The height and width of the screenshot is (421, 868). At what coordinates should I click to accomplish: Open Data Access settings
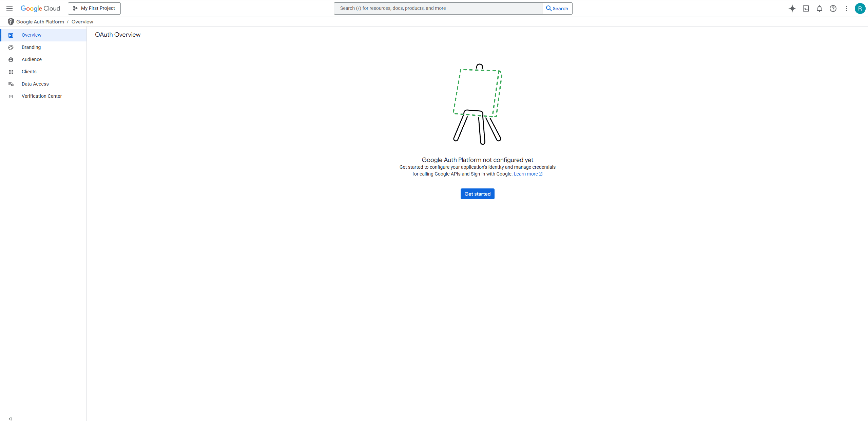pos(35,84)
